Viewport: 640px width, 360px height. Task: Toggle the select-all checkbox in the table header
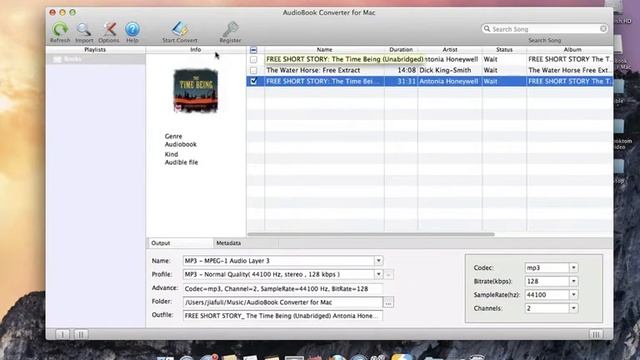pyautogui.click(x=253, y=50)
